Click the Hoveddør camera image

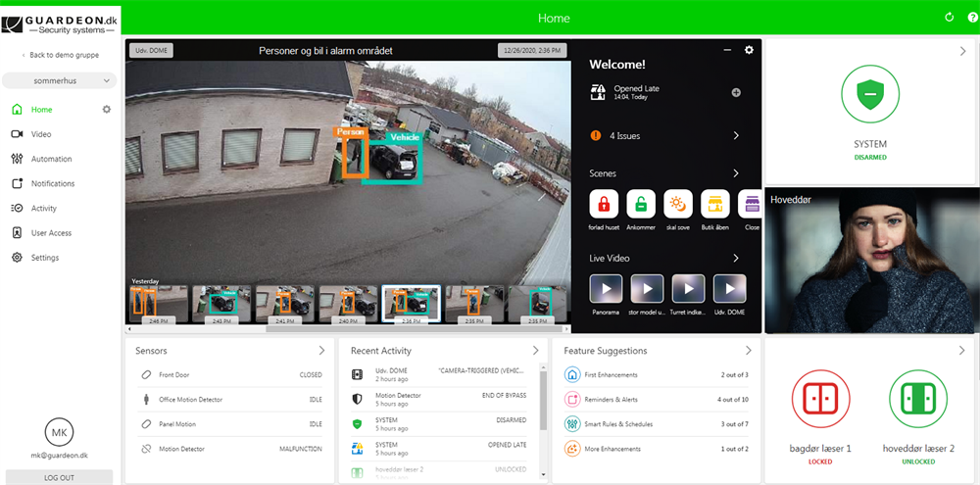[872, 260]
